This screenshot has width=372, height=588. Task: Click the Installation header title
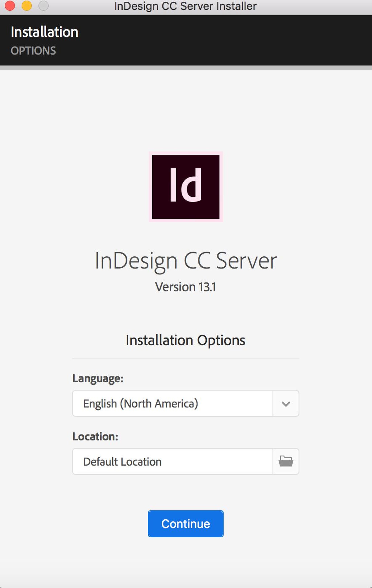44,32
